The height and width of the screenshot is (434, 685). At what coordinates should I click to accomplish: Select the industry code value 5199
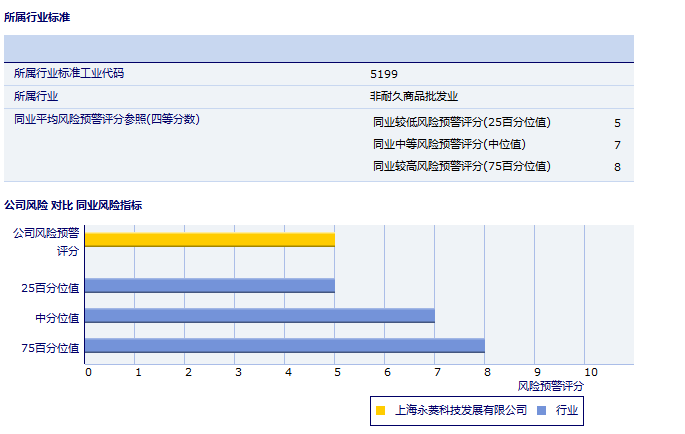pyautogui.click(x=384, y=74)
